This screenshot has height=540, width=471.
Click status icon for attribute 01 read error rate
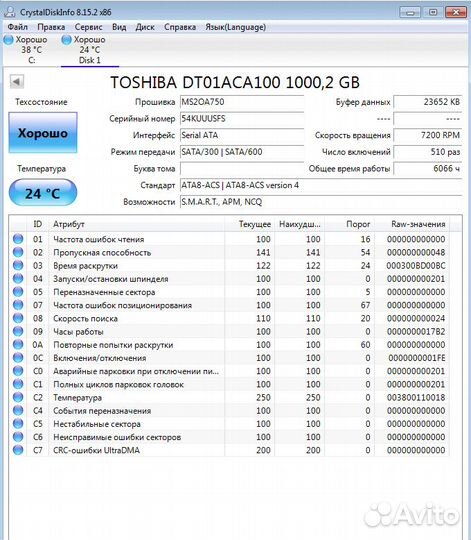18,239
